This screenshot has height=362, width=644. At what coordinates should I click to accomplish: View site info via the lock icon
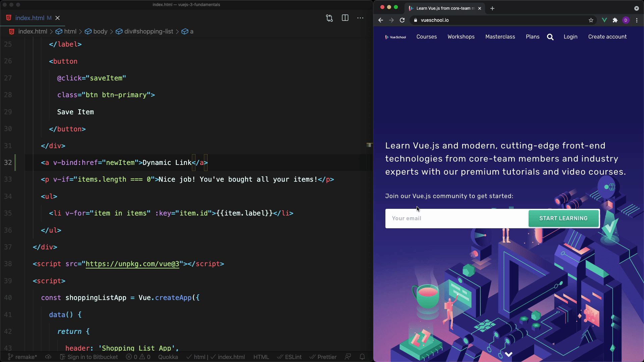click(x=416, y=20)
